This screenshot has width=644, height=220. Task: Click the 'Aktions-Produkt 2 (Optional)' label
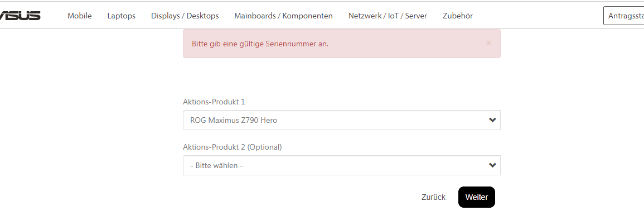tap(233, 147)
